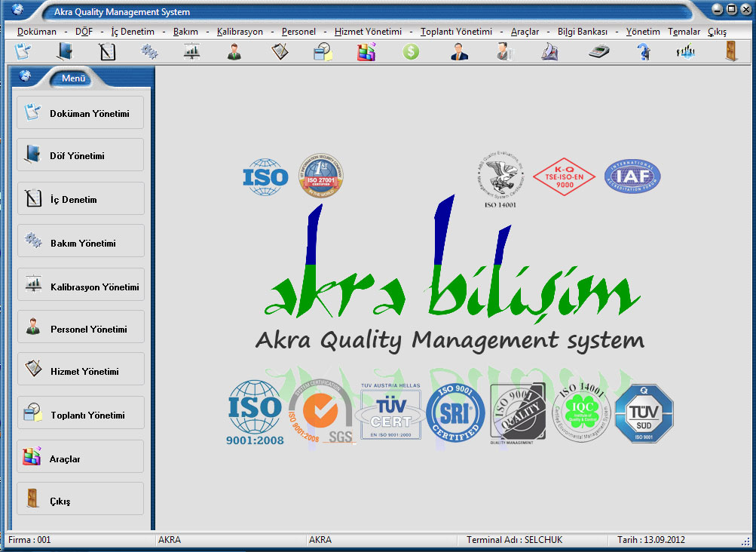Image resolution: width=756 pixels, height=552 pixels.
Task: Click the presentation chart toolbar icon
Action: (x=191, y=51)
